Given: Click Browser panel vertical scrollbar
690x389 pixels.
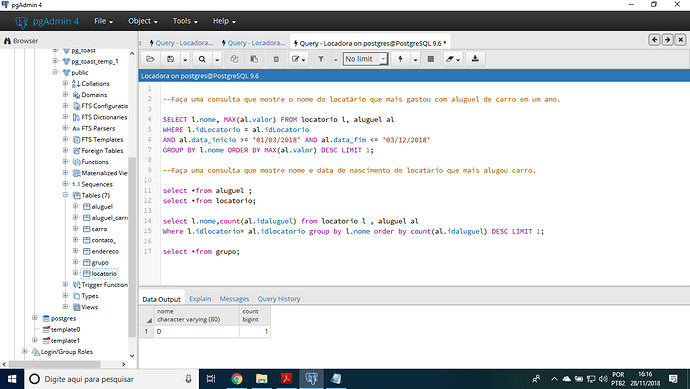Looking at the screenshot, I should (x=132, y=246).
